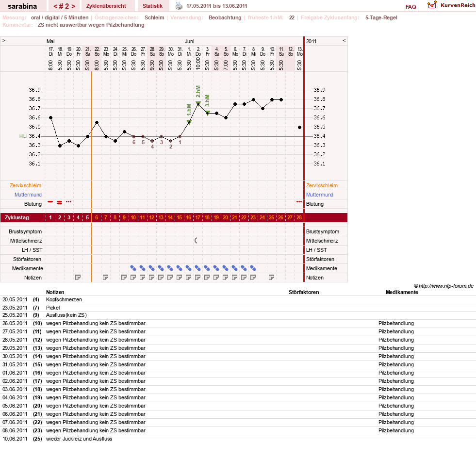Click the date range '17.05.2011 bis 13.06.2011'

[216, 6]
